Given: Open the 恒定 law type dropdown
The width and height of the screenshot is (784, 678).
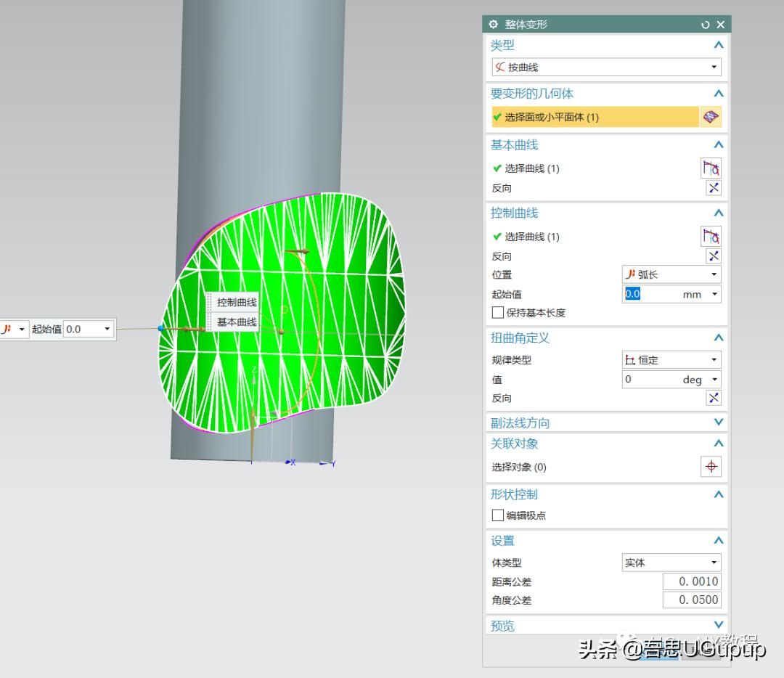Looking at the screenshot, I should (x=671, y=360).
